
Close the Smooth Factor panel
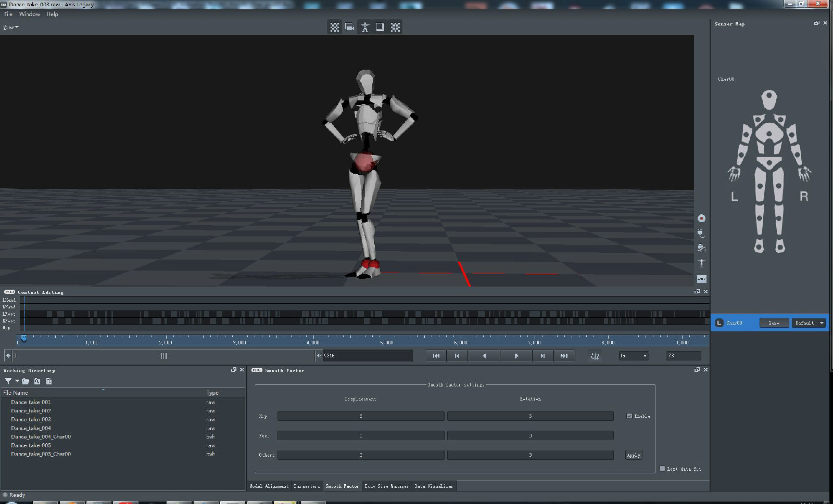click(705, 370)
